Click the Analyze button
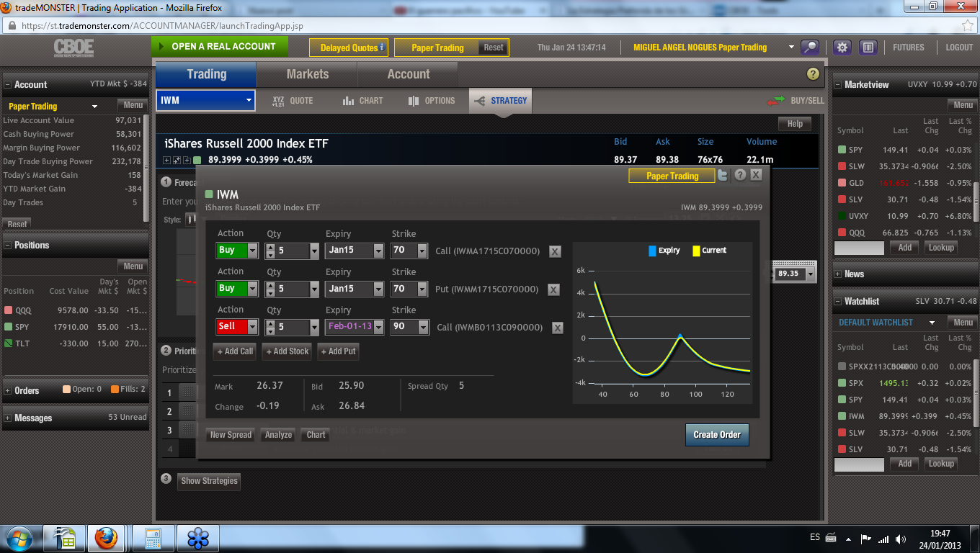Screen dimensions: 980x553 pyautogui.click(x=278, y=435)
